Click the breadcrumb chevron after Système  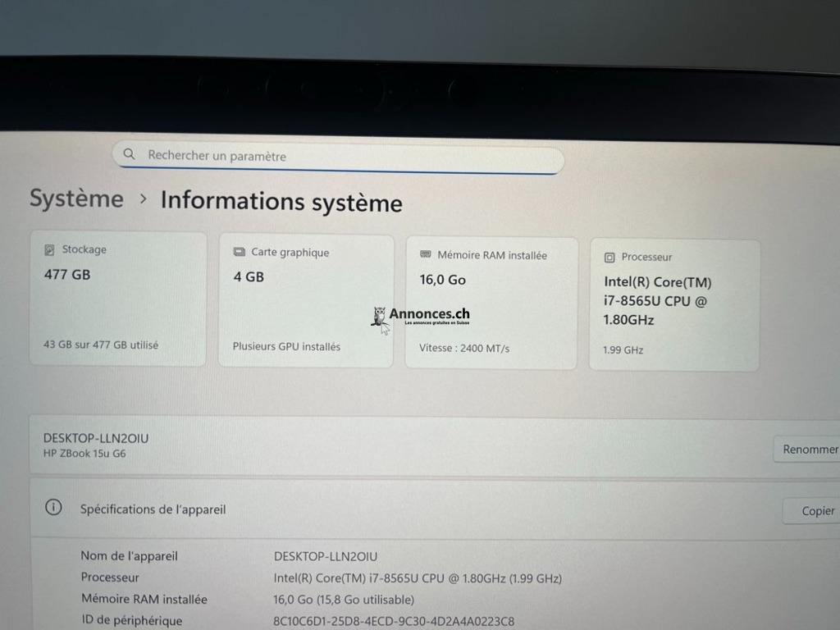[143, 199]
